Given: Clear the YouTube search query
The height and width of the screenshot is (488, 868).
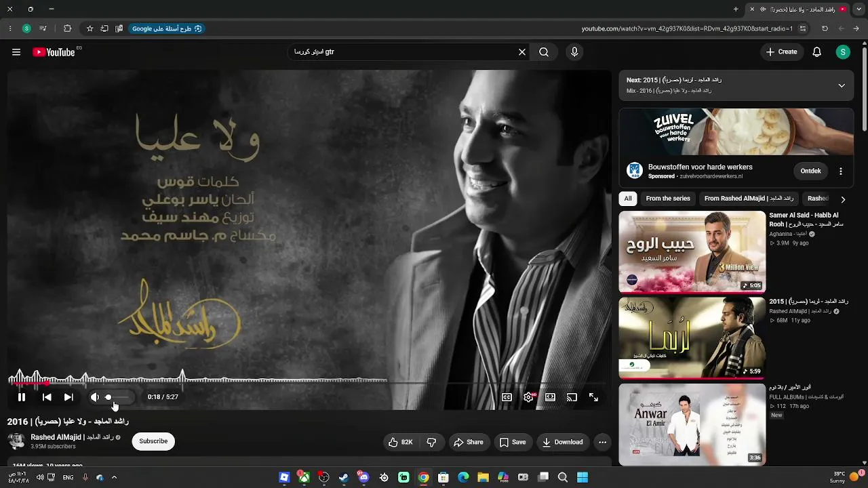Looking at the screenshot, I should coord(522,52).
